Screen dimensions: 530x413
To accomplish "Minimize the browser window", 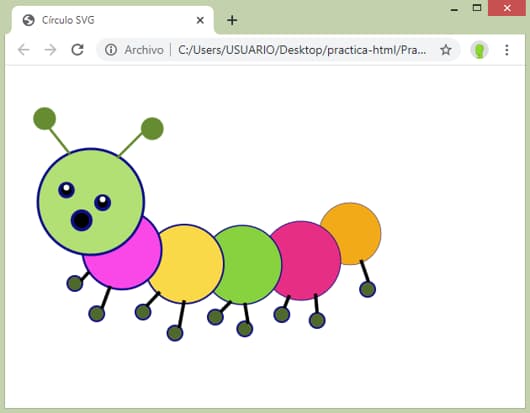I will tap(455, 9).
